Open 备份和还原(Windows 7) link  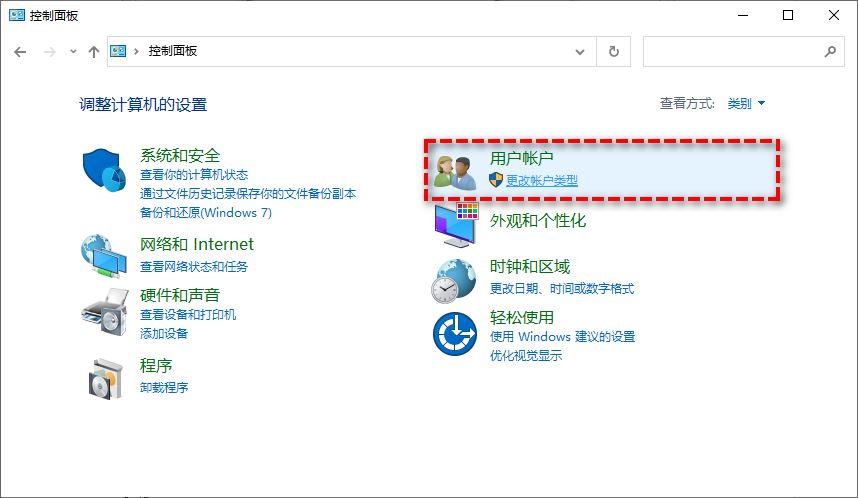[x=206, y=213]
